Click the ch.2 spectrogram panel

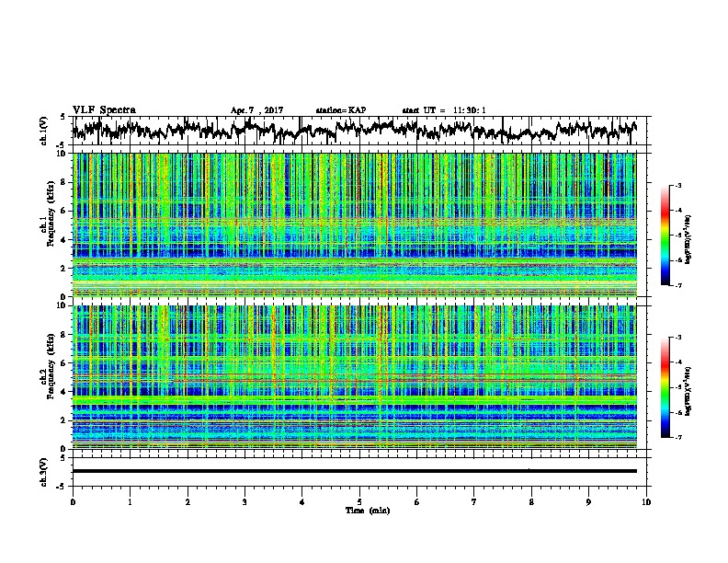pos(355,377)
